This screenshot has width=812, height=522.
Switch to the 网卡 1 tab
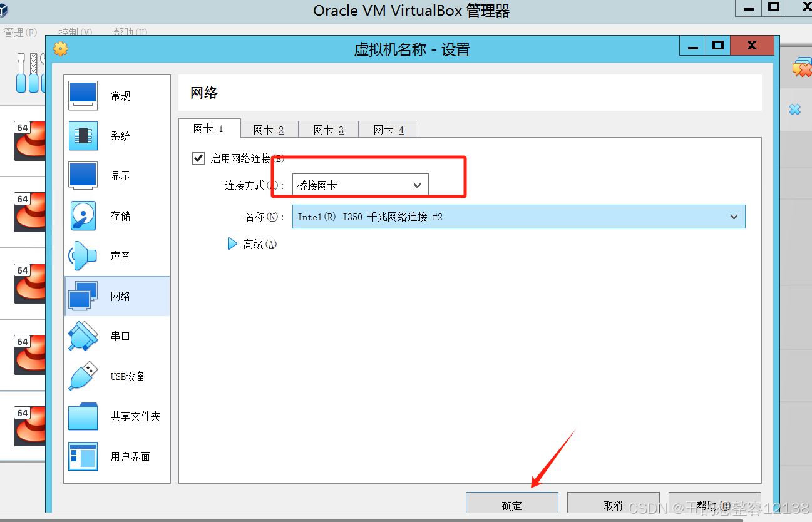[x=209, y=128]
